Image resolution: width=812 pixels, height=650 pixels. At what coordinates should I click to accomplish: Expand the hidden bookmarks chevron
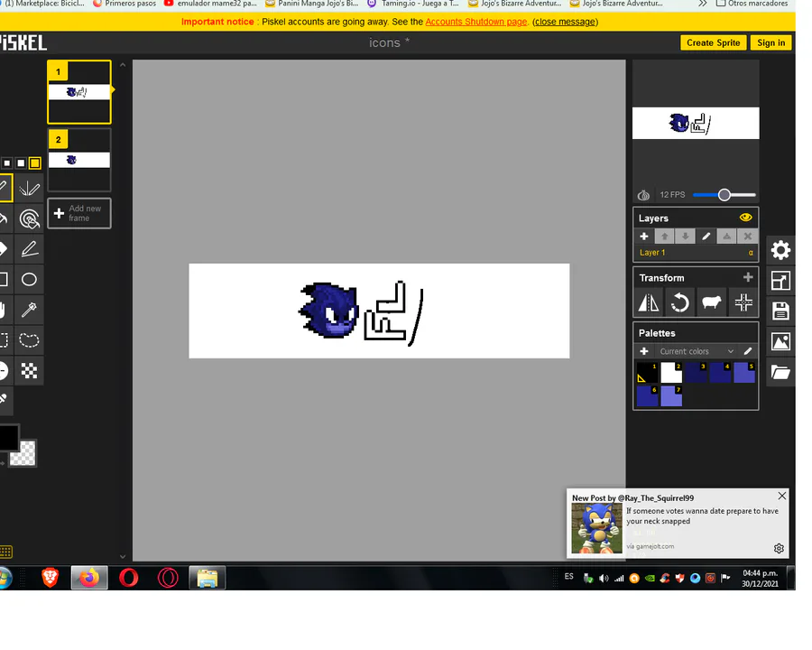coord(702,4)
